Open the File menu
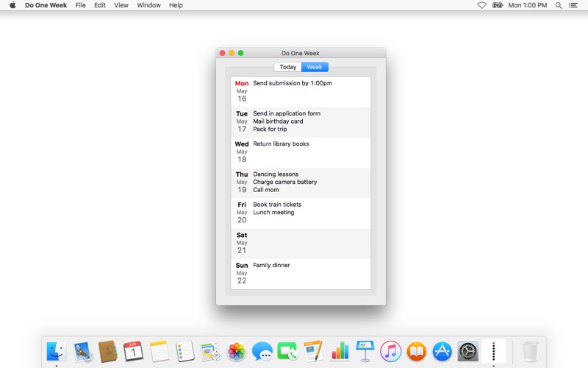This screenshot has height=368, width=588. point(80,5)
